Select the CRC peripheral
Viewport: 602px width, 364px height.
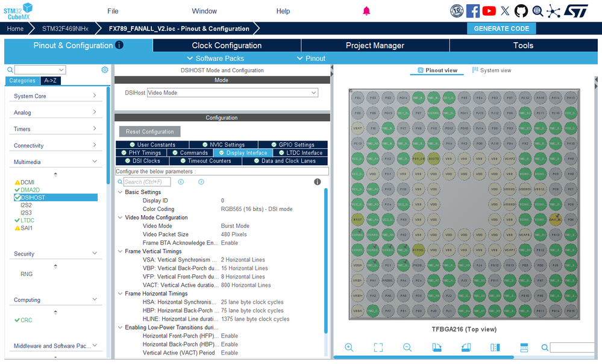26,320
